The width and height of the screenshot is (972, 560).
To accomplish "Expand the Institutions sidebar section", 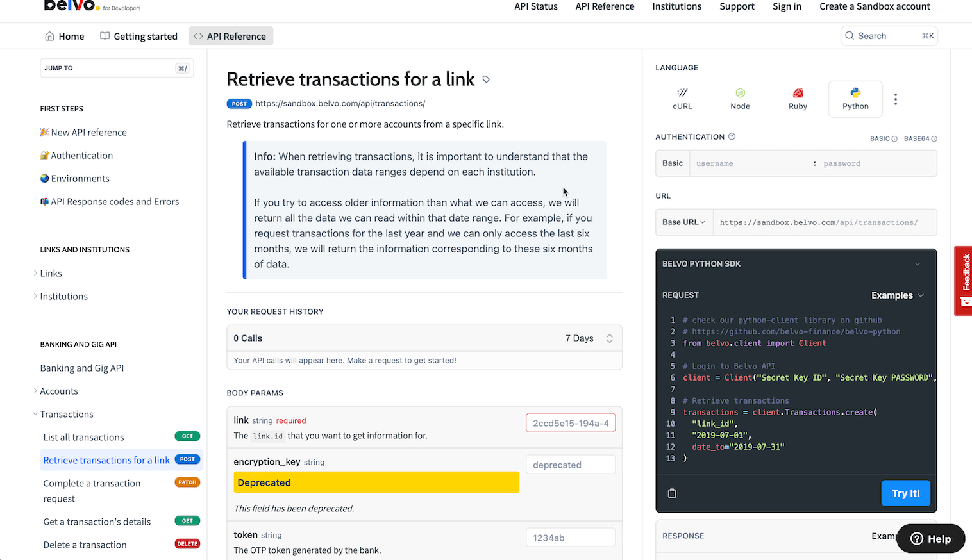I will 35,296.
